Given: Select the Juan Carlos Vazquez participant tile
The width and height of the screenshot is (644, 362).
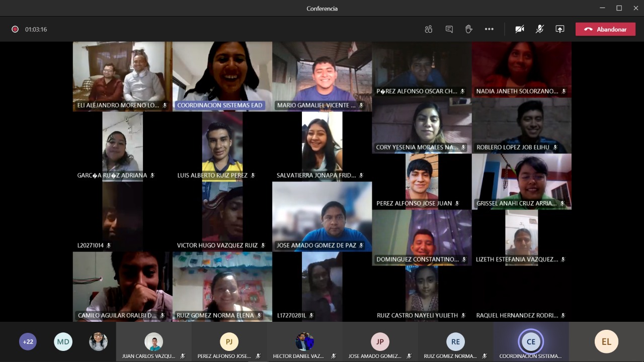Looking at the screenshot, I should click(153, 342).
